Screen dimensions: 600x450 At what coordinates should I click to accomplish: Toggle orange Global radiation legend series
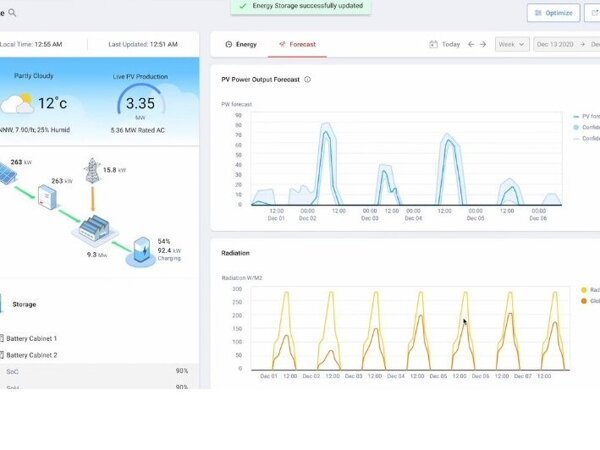(x=584, y=300)
